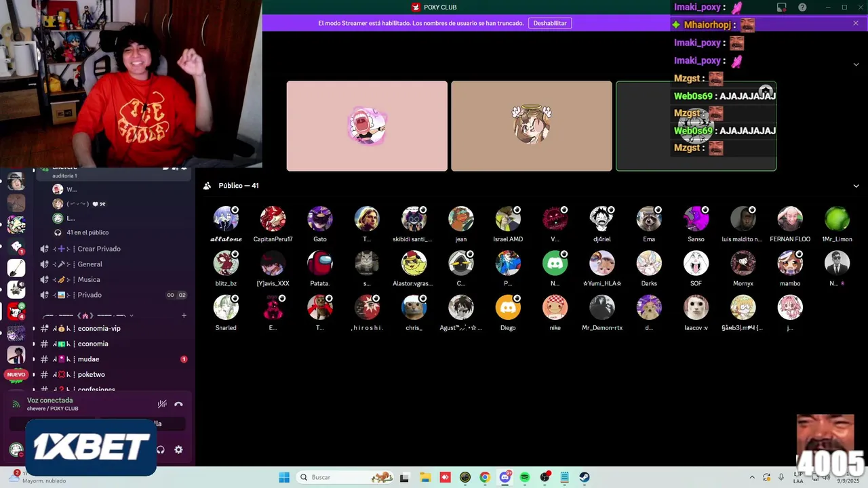Select the dark green-outlined speaker tile
The width and height of the screenshot is (868, 488).
tap(696, 126)
